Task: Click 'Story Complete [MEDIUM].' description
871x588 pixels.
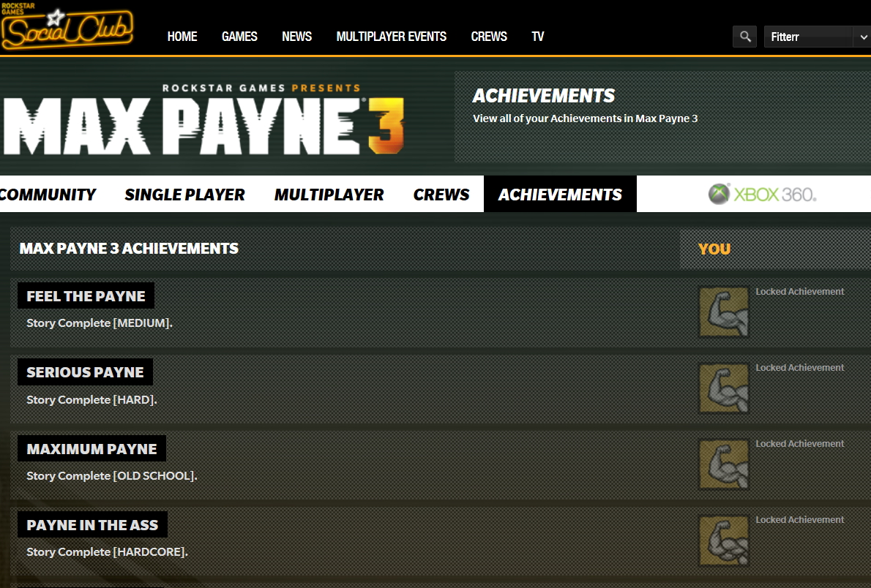Action: [x=100, y=323]
